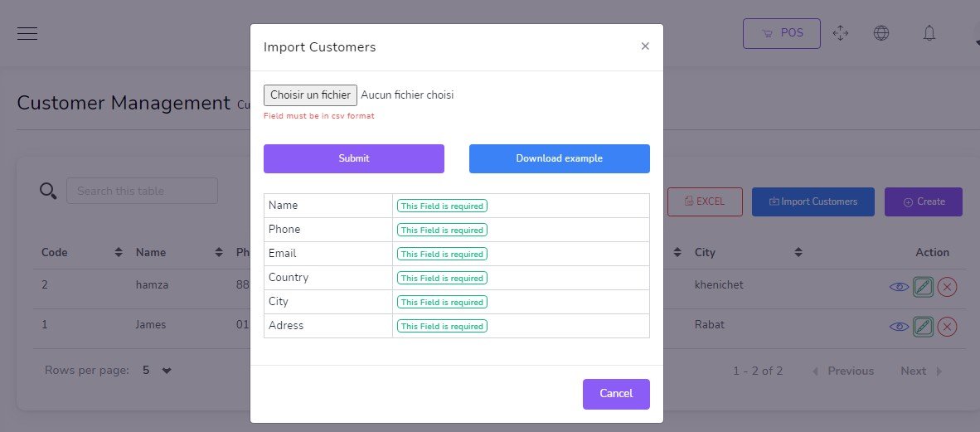The width and height of the screenshot is (980, 432).
Task: Delete the James customer row
Action: pos(947,327)
